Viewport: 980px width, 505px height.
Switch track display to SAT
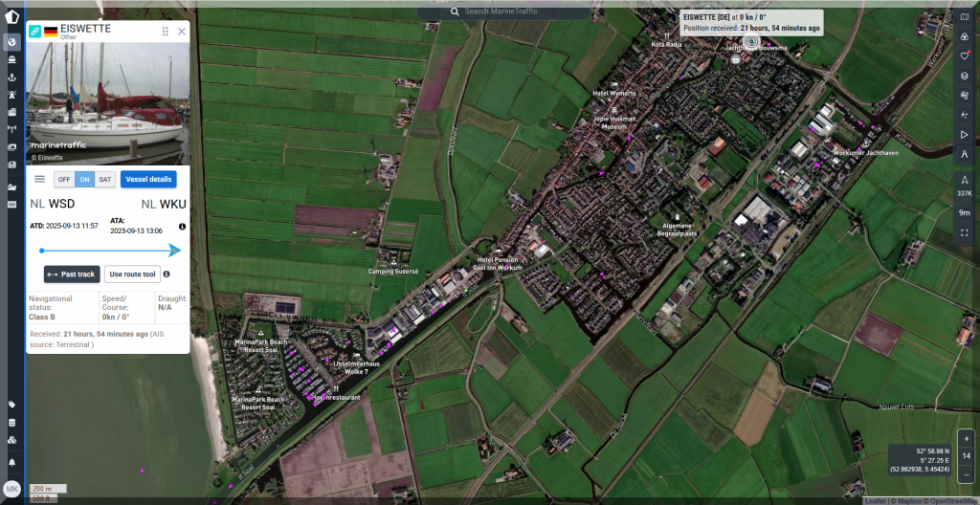pos(105,179)
